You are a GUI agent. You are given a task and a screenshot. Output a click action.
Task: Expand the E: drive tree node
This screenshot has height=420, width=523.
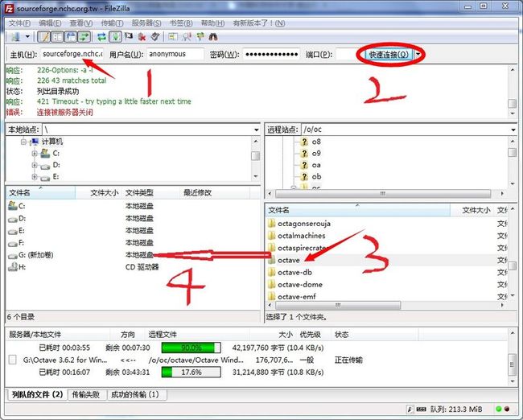click(x=35, y=176)
